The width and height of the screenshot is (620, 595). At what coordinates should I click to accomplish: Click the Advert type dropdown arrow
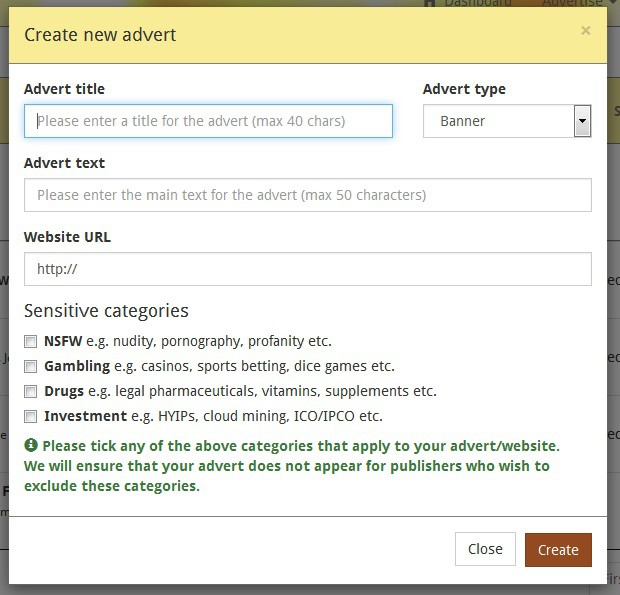click(x=582, y=121)
